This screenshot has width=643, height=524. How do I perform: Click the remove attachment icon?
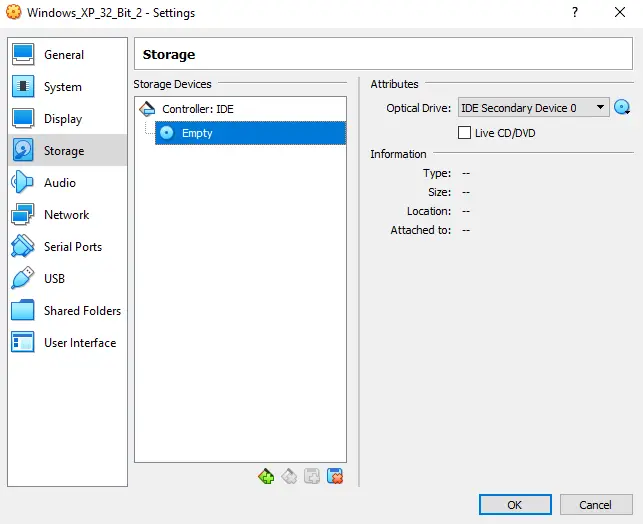pos(335,476)
